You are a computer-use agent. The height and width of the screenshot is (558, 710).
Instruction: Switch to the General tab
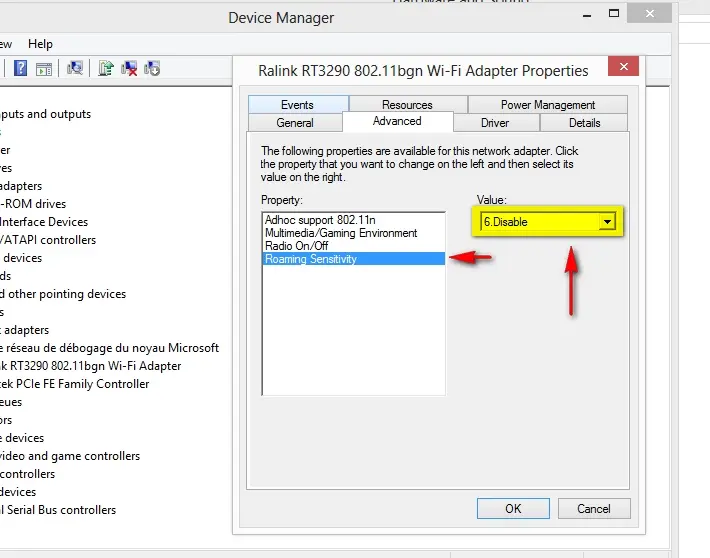coord(295,123)
